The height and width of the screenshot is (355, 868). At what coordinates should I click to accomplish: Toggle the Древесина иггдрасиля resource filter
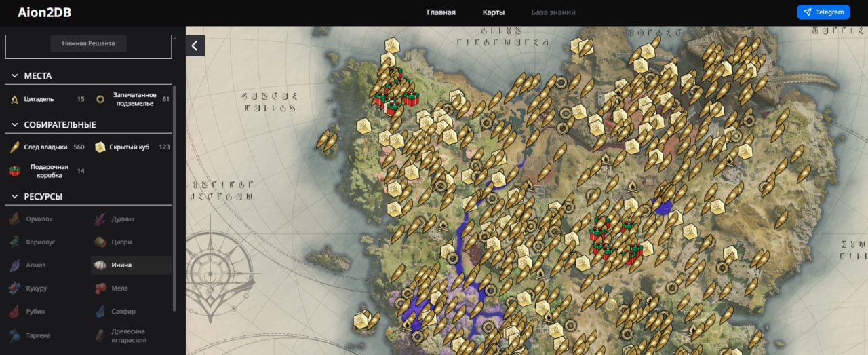[x=131, y=335]
